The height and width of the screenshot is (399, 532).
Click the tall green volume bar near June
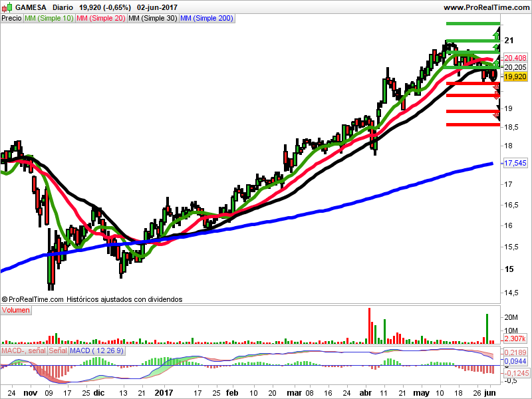pyautogui.click(x=487, y=329)
